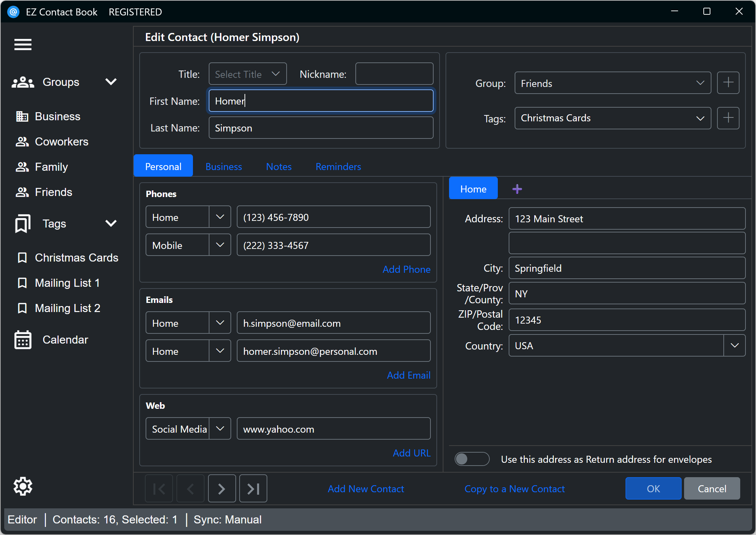Viewport: 756px width, 535px height.
Task: Click the plus button beside Group dropdown
Action: click(x=728, y=83)
